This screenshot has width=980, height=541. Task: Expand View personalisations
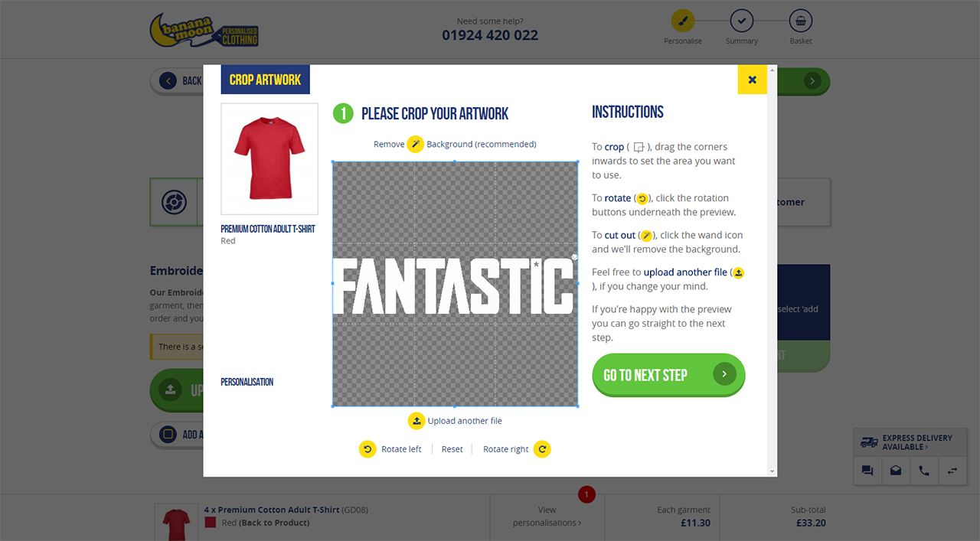[547, 517]
